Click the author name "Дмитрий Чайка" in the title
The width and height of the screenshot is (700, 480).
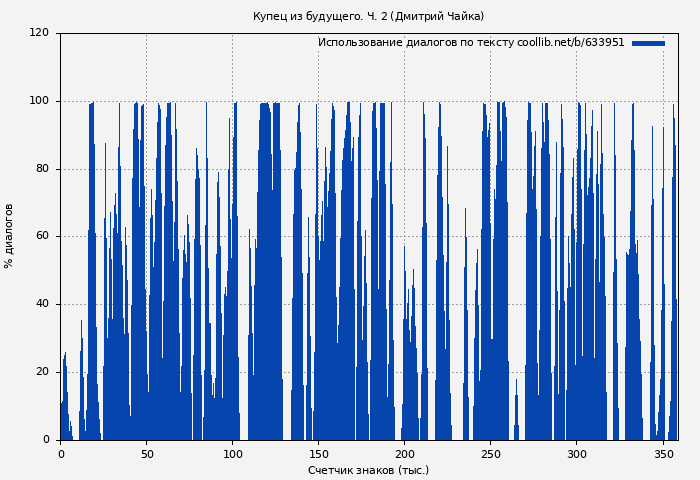pyautogui.click(x=437, y=16)
